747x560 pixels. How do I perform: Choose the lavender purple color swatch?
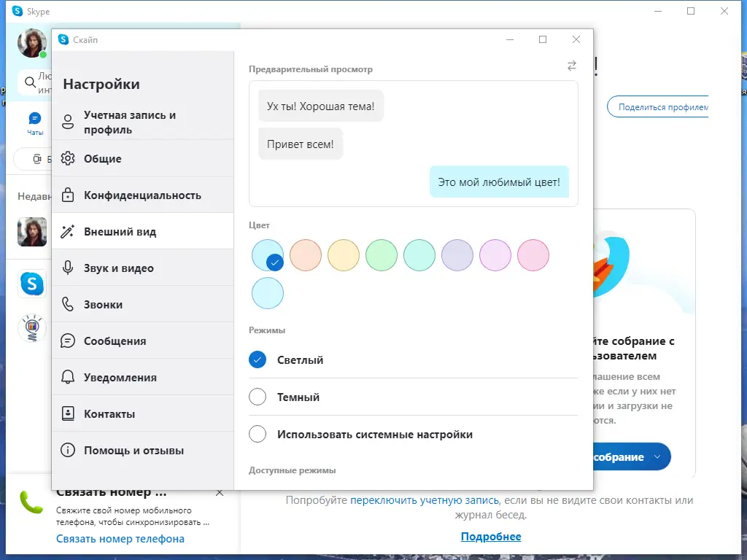point(457,255)
